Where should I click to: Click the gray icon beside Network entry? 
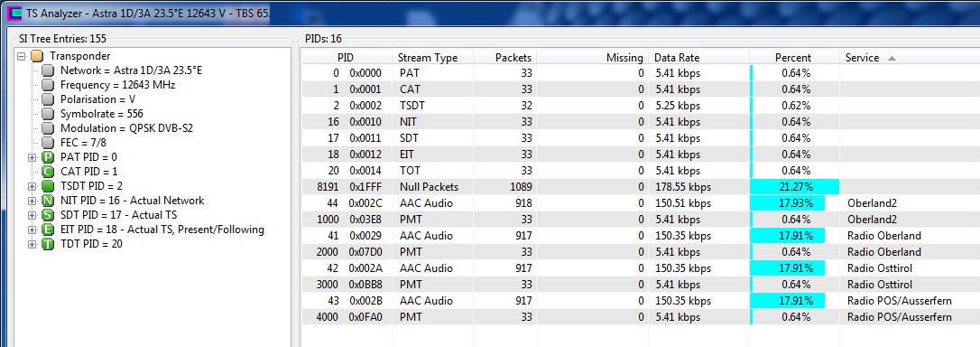pyautogui.click(x=48, y=70)
